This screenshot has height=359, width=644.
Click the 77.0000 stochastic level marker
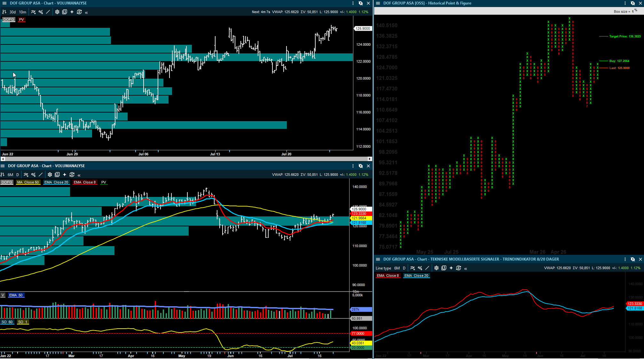click(x=361, y=333)
